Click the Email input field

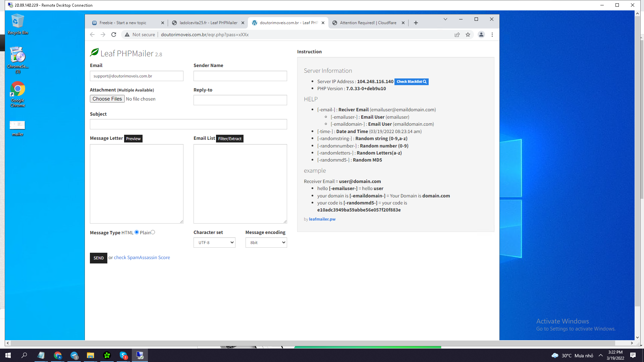tap(136, 75)
